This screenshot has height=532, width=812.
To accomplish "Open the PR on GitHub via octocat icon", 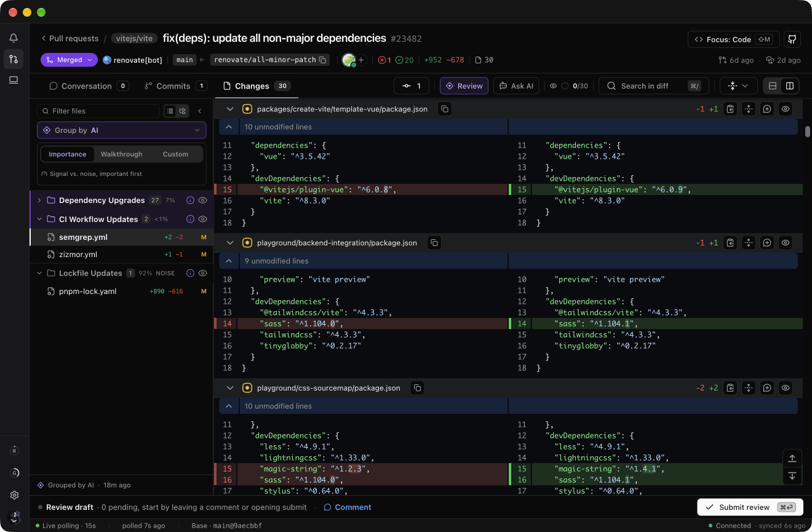I will click(792, 39).
